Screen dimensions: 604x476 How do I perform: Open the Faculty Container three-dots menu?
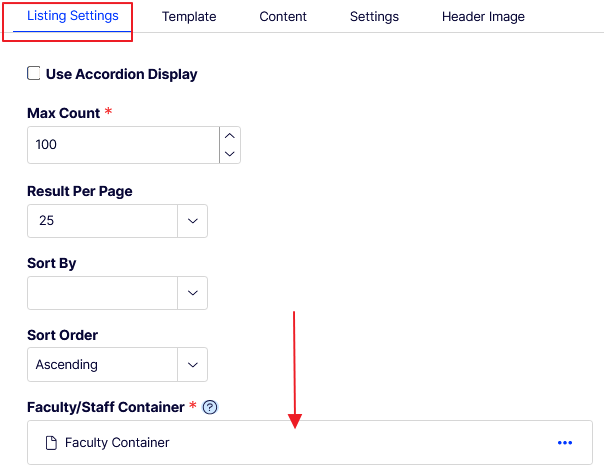[x=565, y=443]
